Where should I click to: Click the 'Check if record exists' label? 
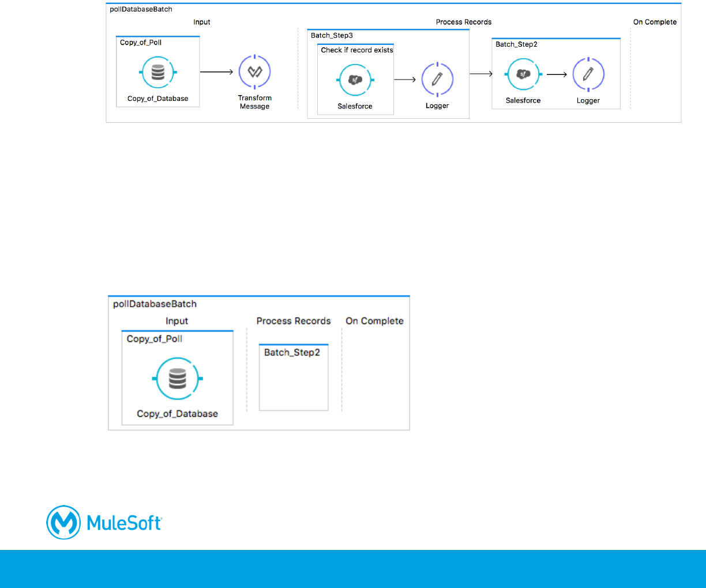coord(357,50)
